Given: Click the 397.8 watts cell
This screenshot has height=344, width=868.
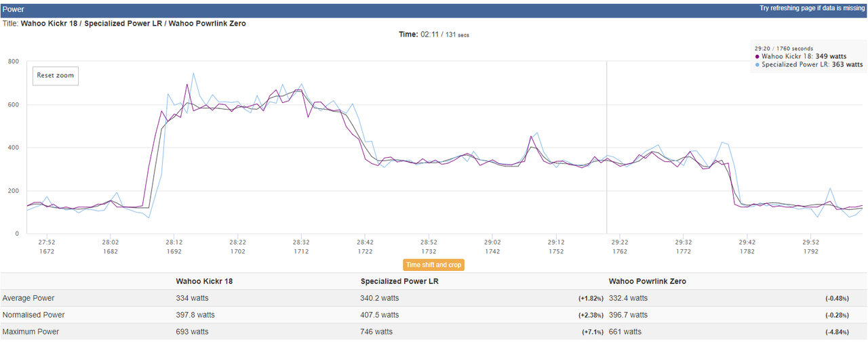Looking at the screenshot, I should (195, 315).
